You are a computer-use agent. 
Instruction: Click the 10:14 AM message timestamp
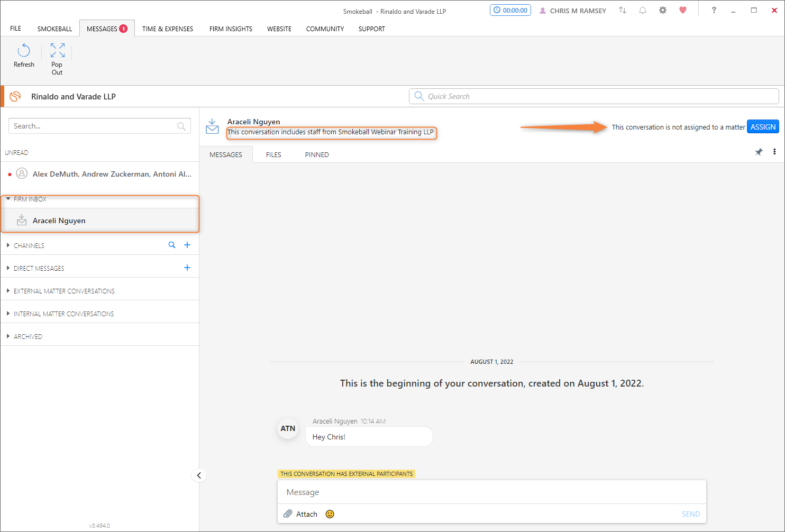[373, 421]
